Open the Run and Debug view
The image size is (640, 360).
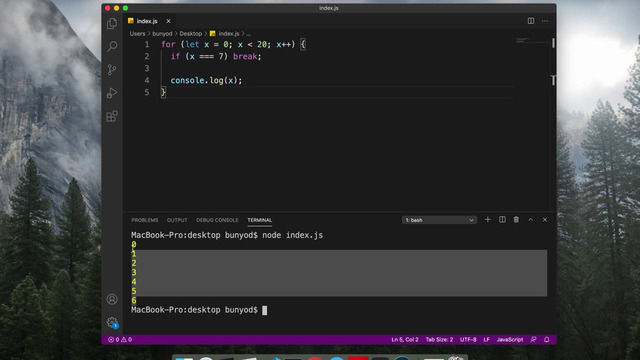coord(112,93)
